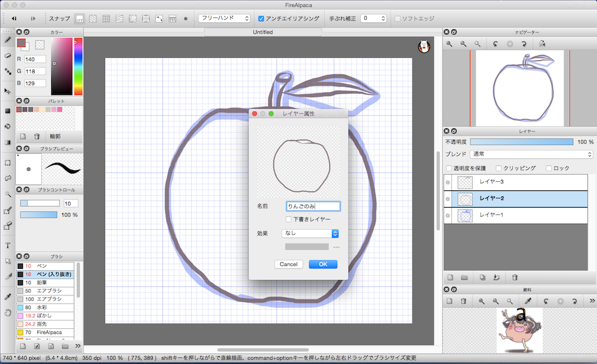Viewport: 597px width, 364px height.
Task: Click the R value field
Action: click(x=35, y=60)
